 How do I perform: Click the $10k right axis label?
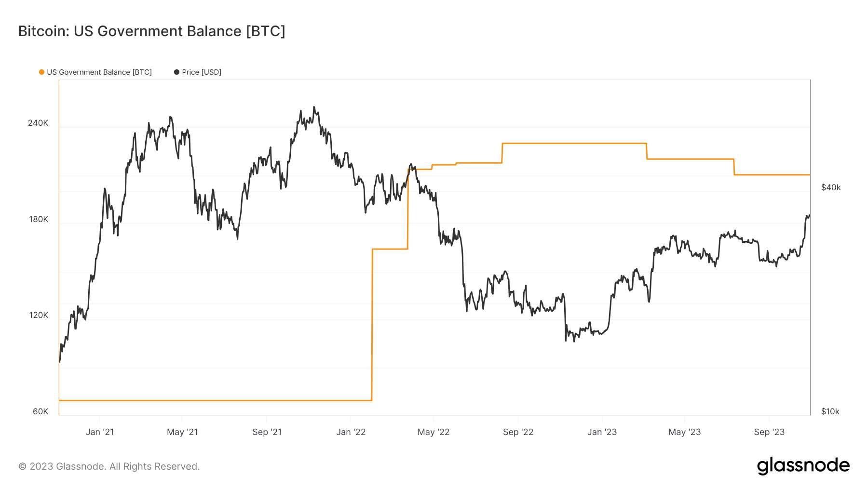(x=830, y=411)
